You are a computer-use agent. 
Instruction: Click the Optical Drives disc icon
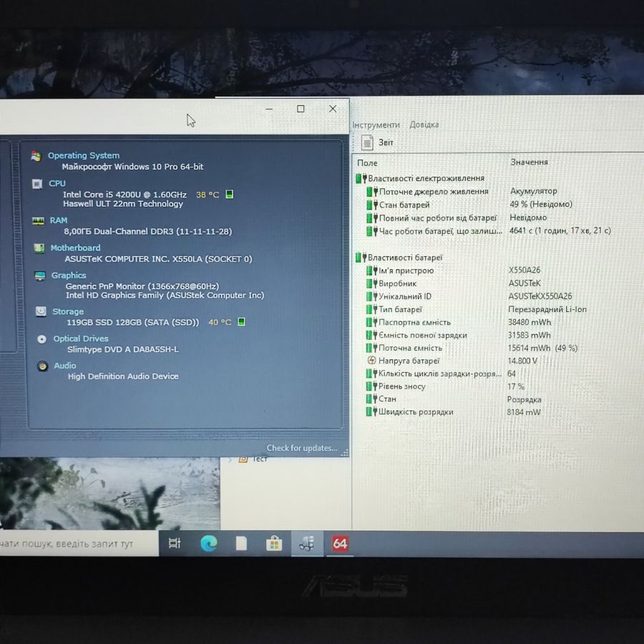[42, 339]
